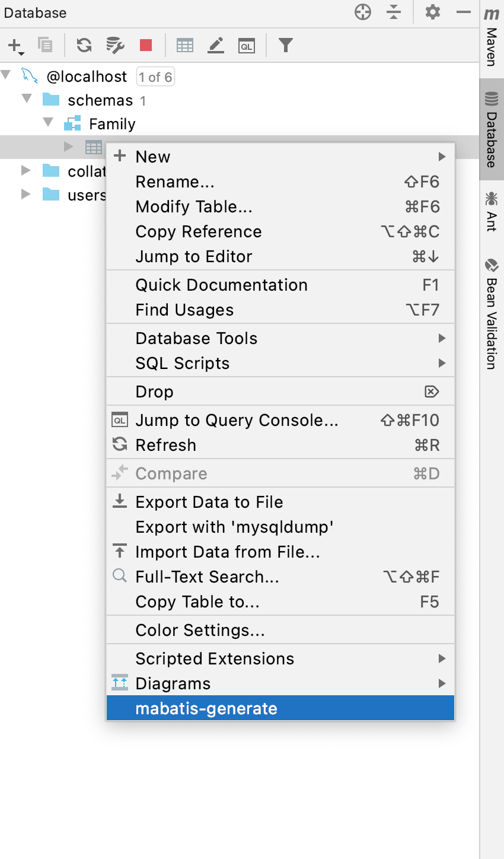The image size is (504, 859).
Task: Switch to the Bean Validation side tab
Action: [492, 314]
